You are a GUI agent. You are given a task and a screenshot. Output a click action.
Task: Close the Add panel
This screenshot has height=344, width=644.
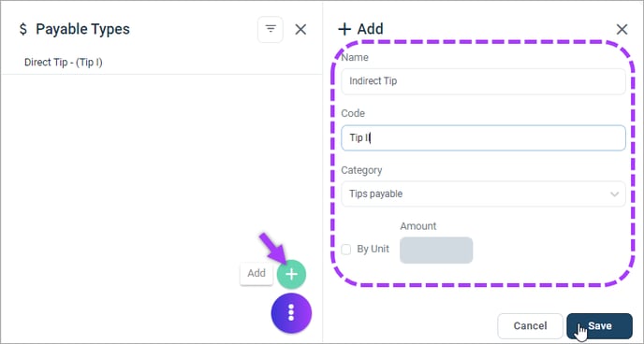tap(622, 30)
